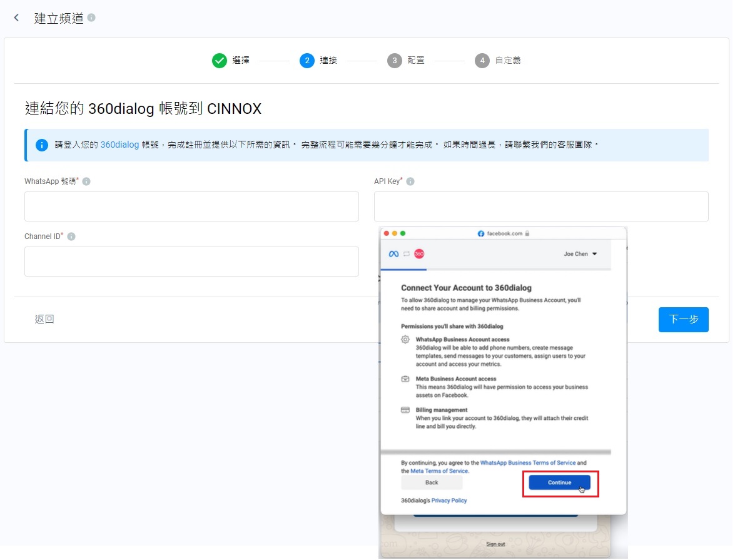This screenshot has height=560, width=735.
Task: Click the red close dot of the popup
Action: [x=386, y=233]
